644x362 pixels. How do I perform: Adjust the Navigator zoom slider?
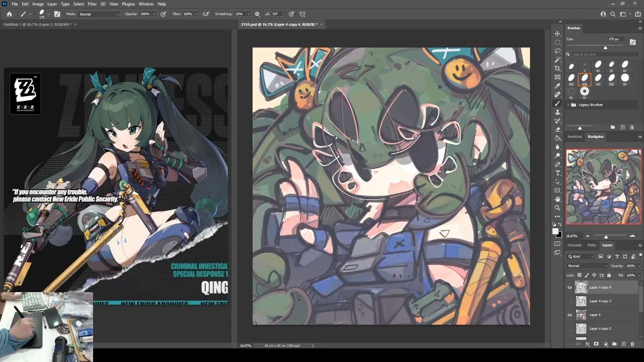606,236
